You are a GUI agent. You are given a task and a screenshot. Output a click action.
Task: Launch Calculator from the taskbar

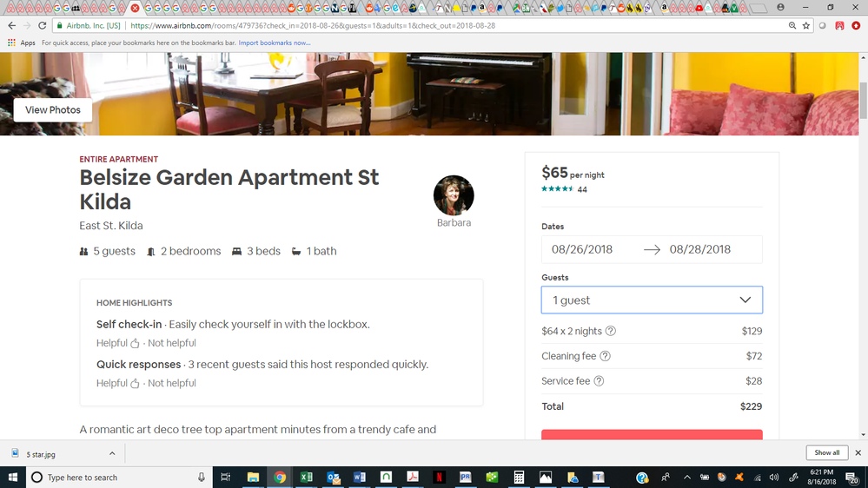519,477
